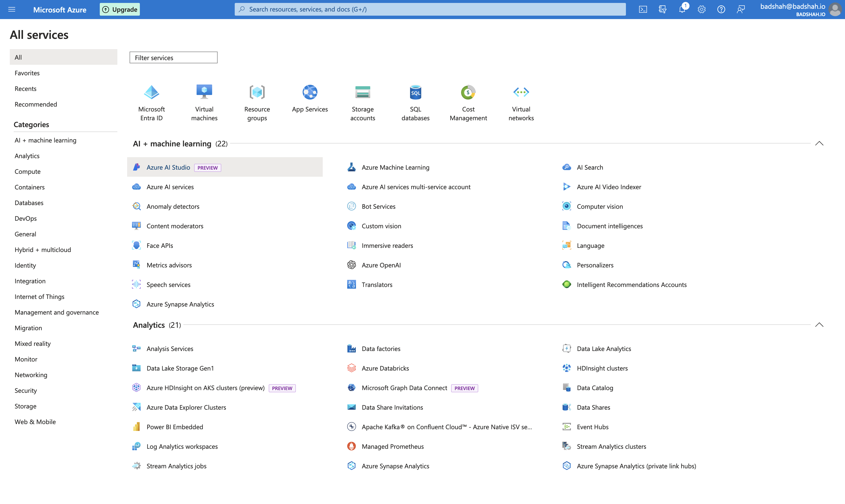Open the hamburger navigation menu

click(x=12, y=9)
